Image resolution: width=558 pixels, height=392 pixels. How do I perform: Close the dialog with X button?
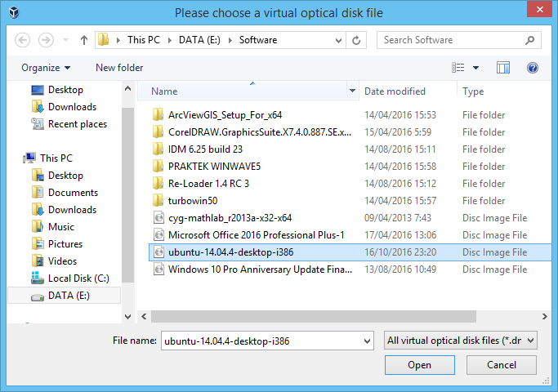click(539, 9)
